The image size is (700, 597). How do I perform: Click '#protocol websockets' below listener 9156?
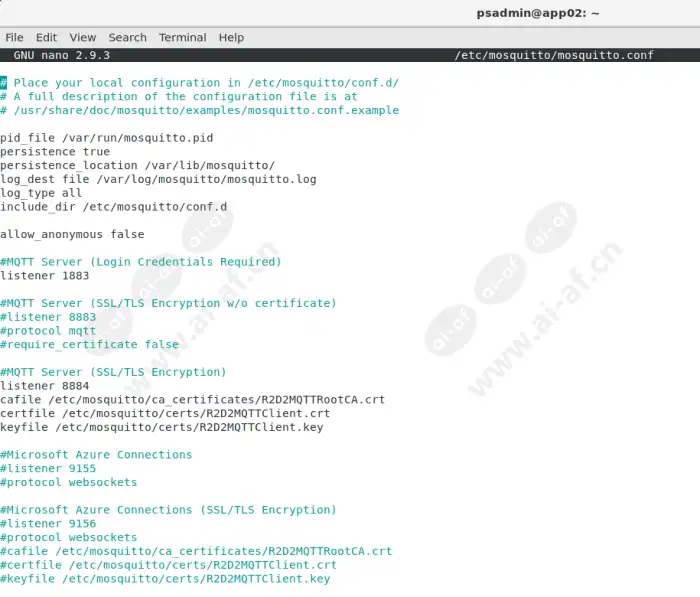pos(69,538)
